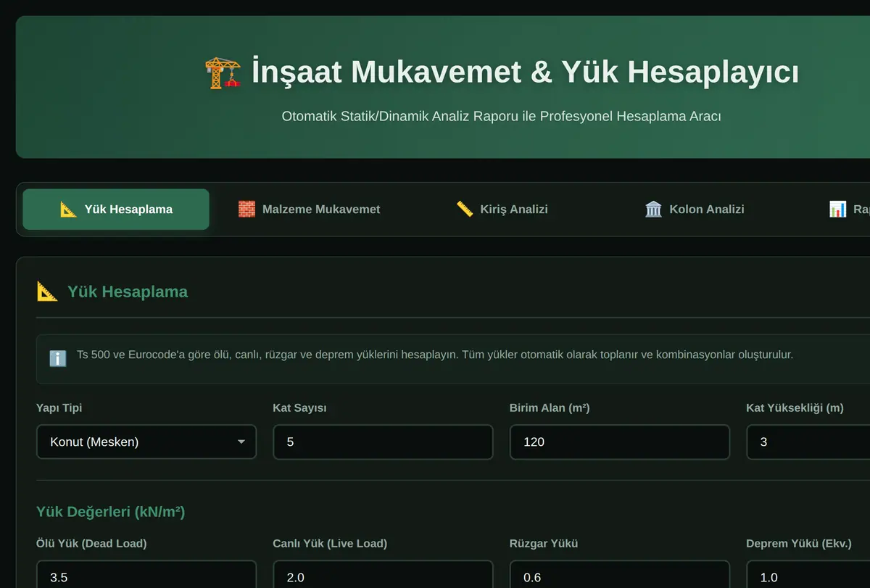Click the Deprem Yükü (Ekv.) input field
870x588 pixels.
(x=808, y=574)
